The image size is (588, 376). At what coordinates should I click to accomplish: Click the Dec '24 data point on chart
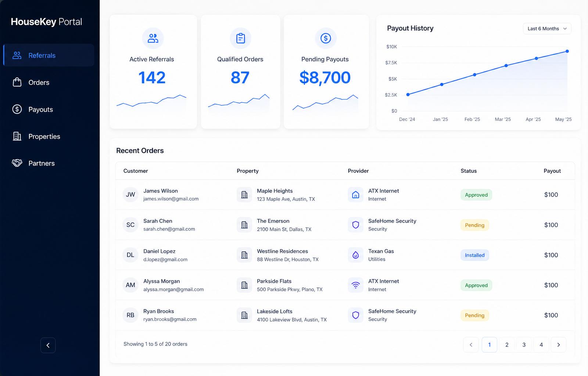point(408,95)
